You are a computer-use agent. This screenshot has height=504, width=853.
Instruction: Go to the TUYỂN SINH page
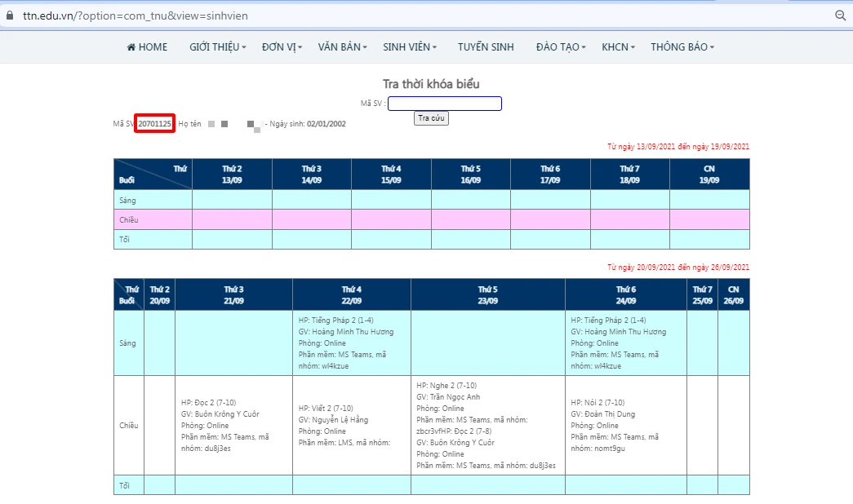(486, 47)
